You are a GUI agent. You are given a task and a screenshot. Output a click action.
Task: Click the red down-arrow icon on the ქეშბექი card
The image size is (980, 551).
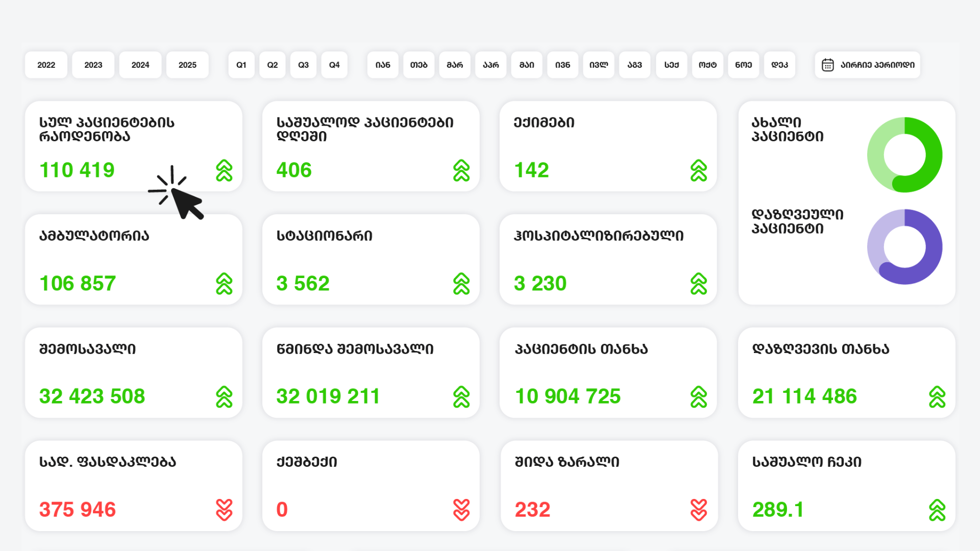[461, 510]
